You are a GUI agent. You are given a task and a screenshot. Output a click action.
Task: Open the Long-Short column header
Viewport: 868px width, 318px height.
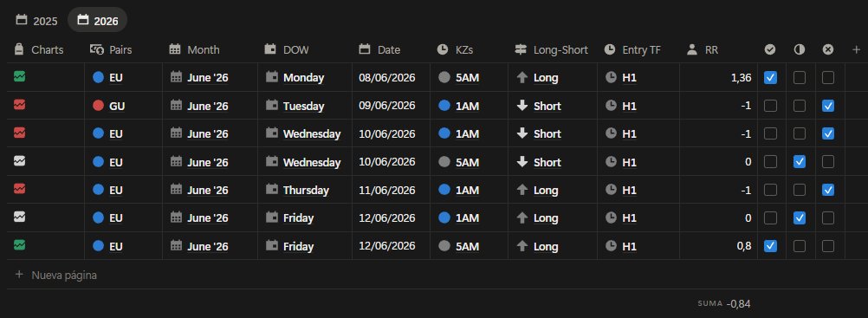pyautogui.click(x=551, y=49)
